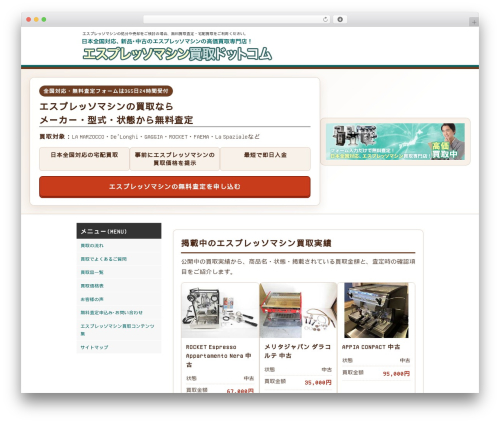Open お客様の声 menu item
This screenshot has height=423, width=500.
(92, 299)
